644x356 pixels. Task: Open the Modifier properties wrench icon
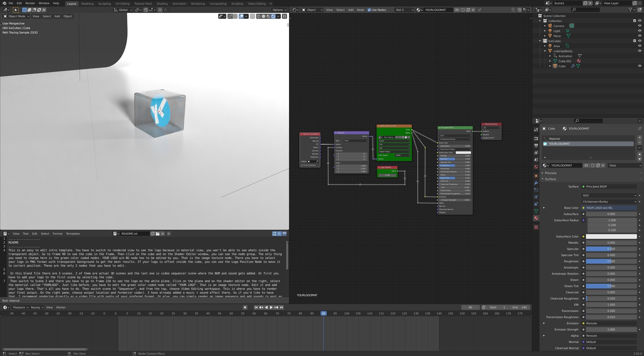[x=536, y=183]
